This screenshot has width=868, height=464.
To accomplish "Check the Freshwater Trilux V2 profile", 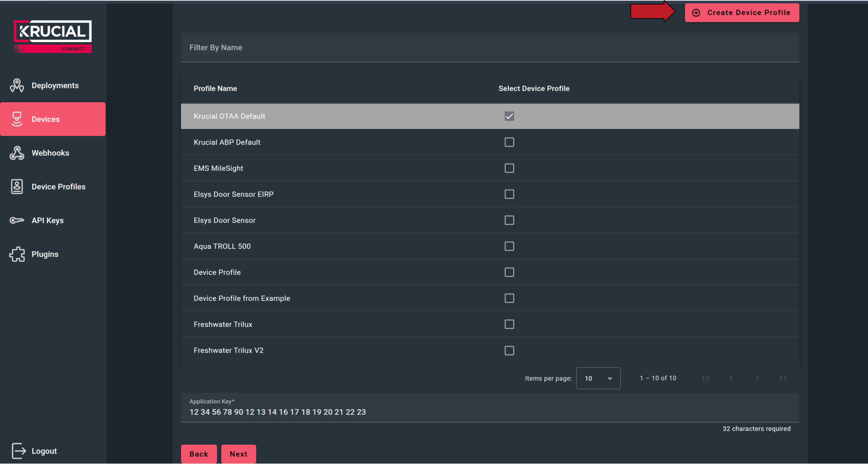I will tap(509, 350).
